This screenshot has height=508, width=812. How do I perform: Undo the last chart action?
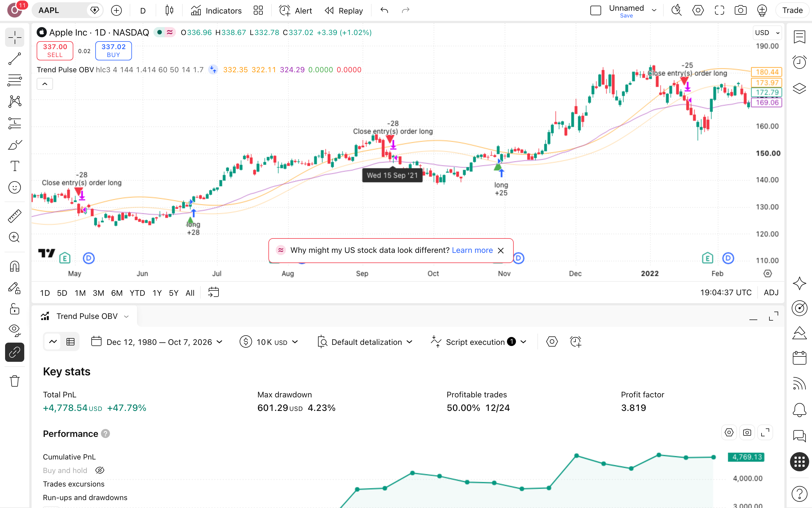(x=385, y=10)
